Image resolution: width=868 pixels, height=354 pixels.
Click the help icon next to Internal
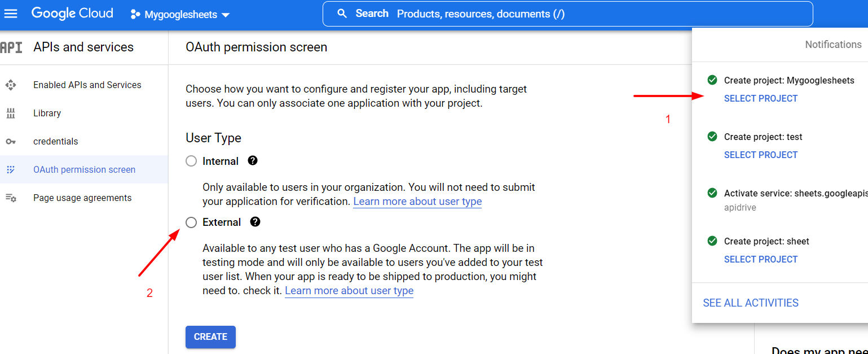pos(253,160)
